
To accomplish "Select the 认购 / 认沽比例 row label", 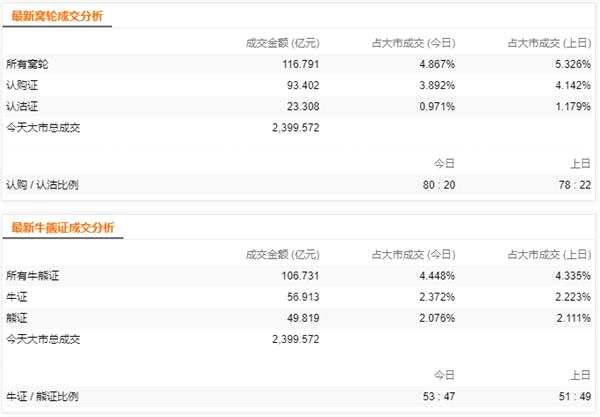I will tap(42, 185).
